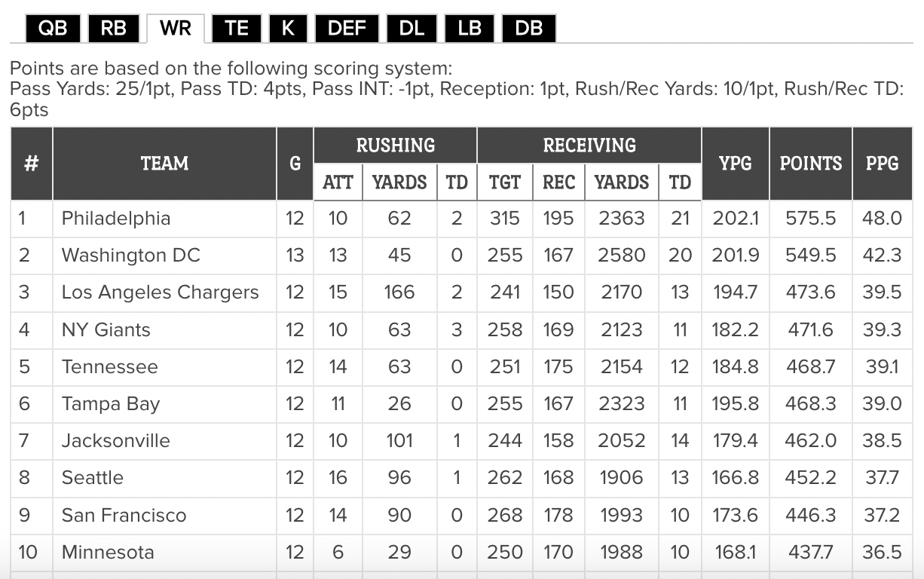Switch to the QB position tab
Screen dimensions: 924x579
pyautogui.click(x=53, y=29)
